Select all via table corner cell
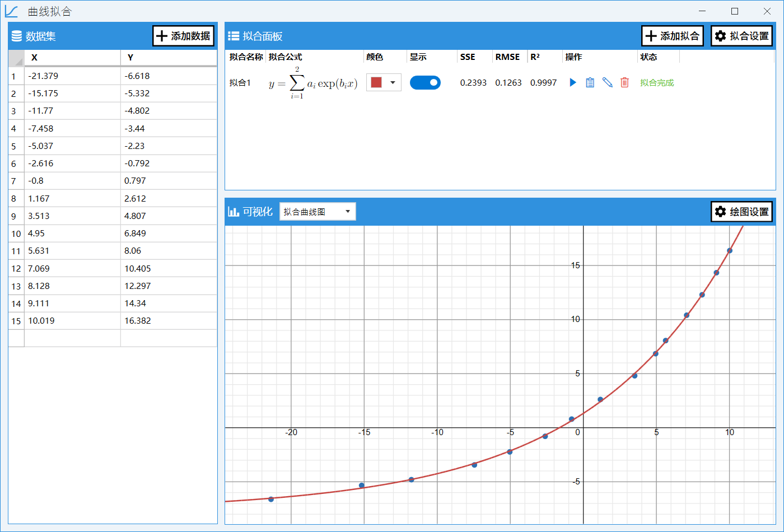 point(16,58)
